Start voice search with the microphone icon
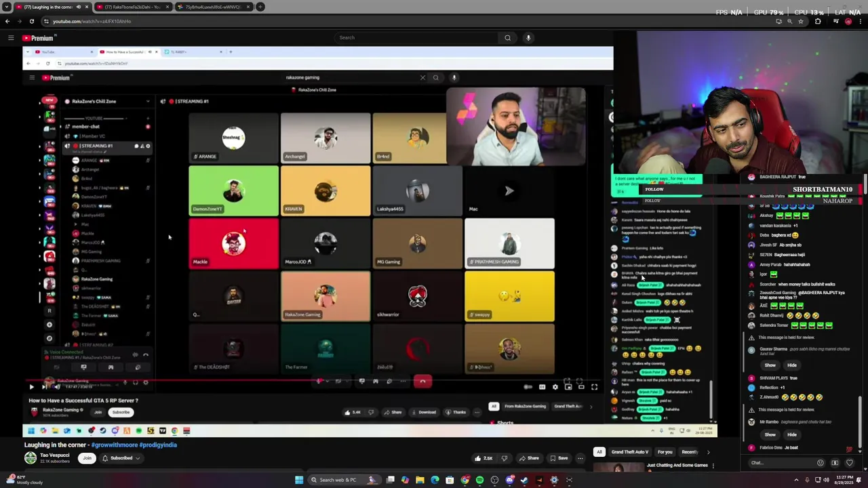868x488 pixels. [x=528, y=38]
